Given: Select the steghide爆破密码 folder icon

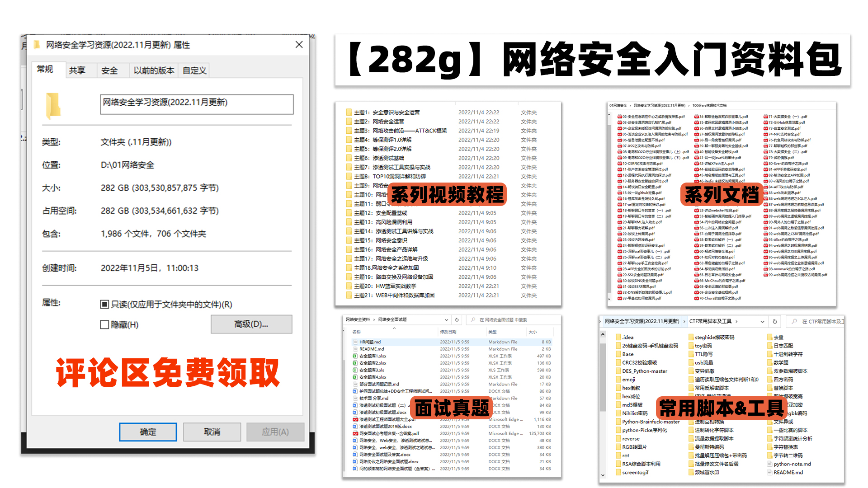Looking at the screenshot, I should [691, 337].
